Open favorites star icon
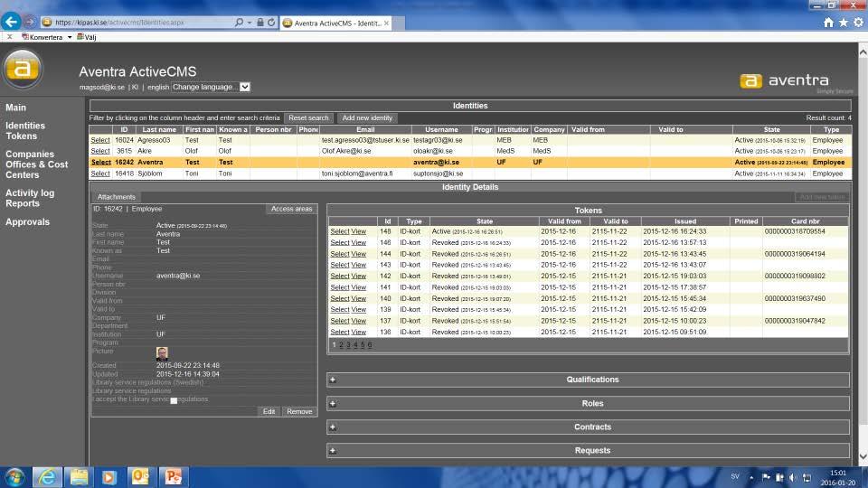Image resolution: width=868 pixels, height=488 pixels. click(x=843, y=22)
